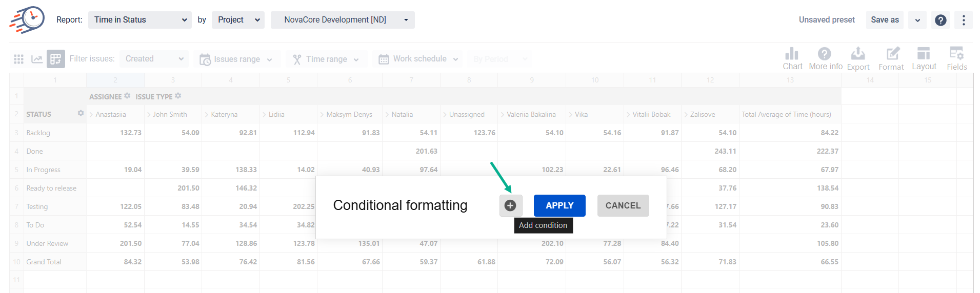Image resolution: width=980 pixels, height=293 pixels.
Task: Expand the Save as options arrow
Action: pos(917,20)
